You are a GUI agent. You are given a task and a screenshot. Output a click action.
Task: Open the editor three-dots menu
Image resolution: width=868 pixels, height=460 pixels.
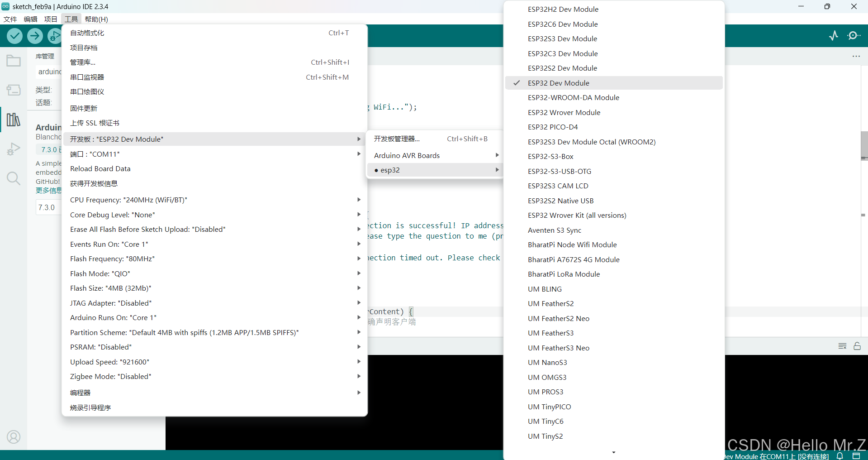pos(856,56)
